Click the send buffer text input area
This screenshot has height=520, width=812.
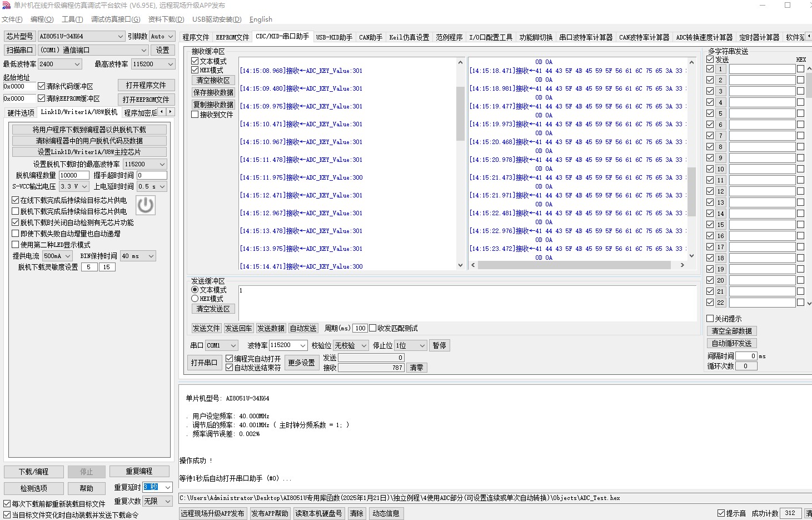[x=467, y=303]
